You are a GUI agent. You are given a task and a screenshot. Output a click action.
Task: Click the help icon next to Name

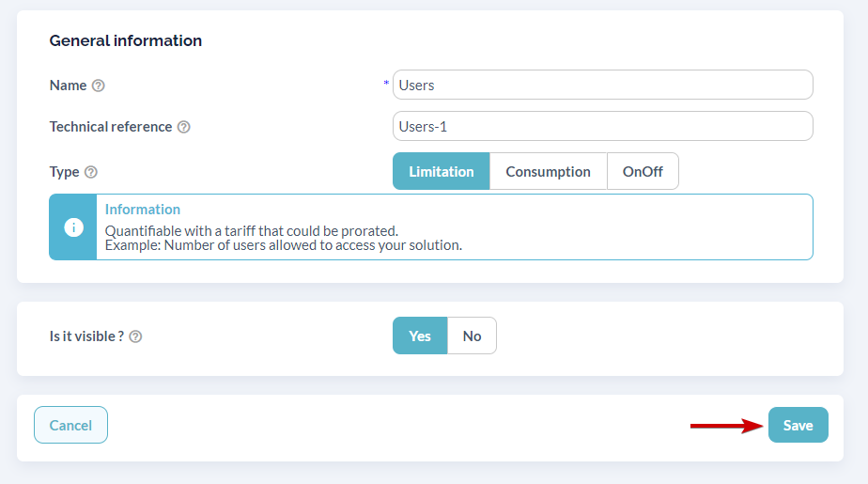[98, 86]
